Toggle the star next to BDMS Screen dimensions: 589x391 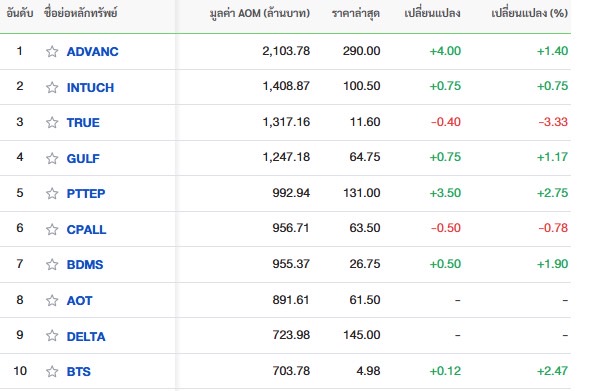[x=52, y=264]
